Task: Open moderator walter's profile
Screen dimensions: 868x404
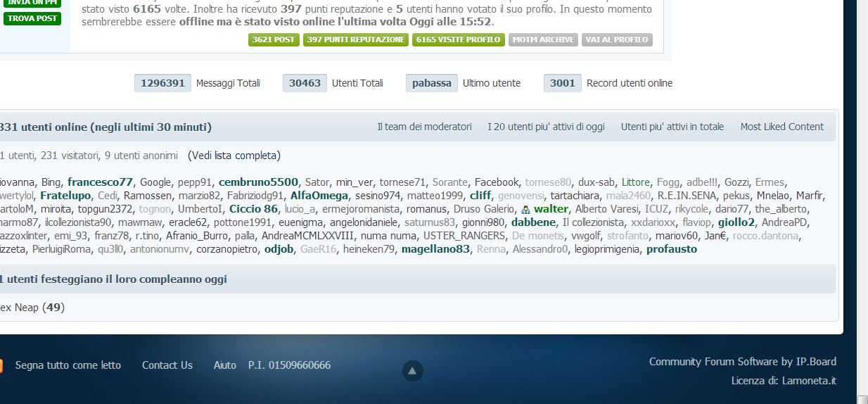Action: click(x=551, y=209)
